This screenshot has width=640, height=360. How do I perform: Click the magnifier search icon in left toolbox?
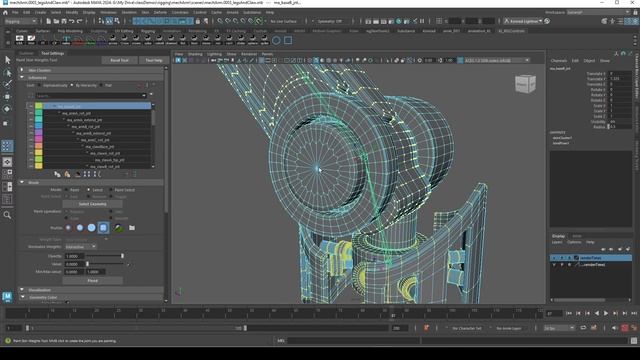point(7,215)
